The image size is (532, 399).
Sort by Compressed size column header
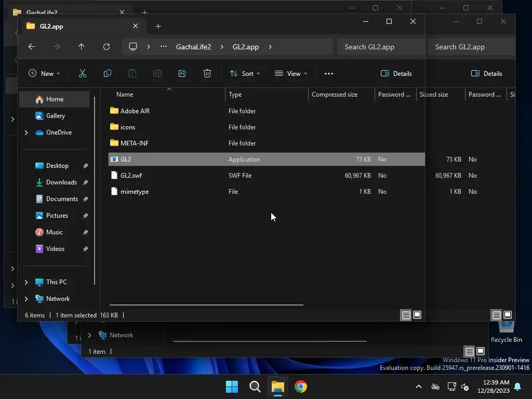point(341,95)
